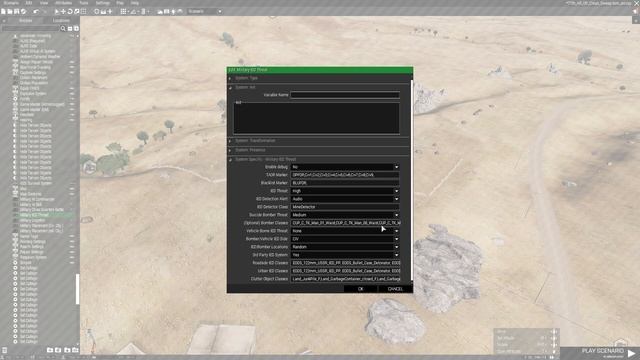The width and height of the screenshot is (640, 360).
Task: Select the scaling widget tool
Action: 76,11
